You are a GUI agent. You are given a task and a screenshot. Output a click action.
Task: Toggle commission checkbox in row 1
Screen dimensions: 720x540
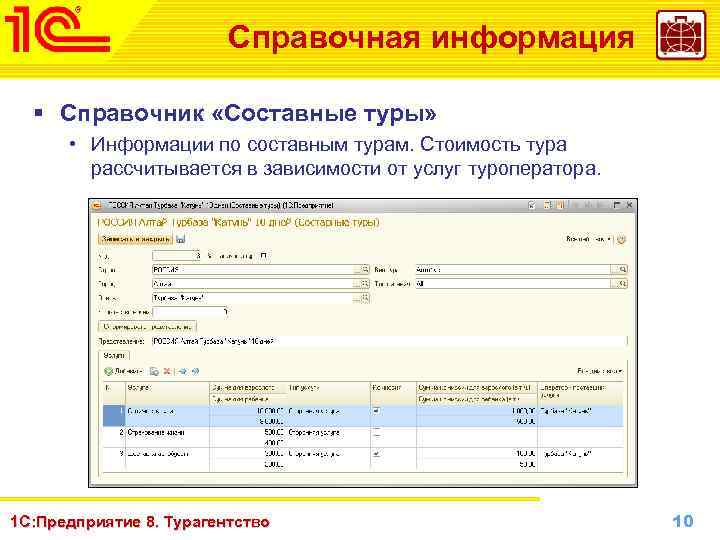coord(376,411)
